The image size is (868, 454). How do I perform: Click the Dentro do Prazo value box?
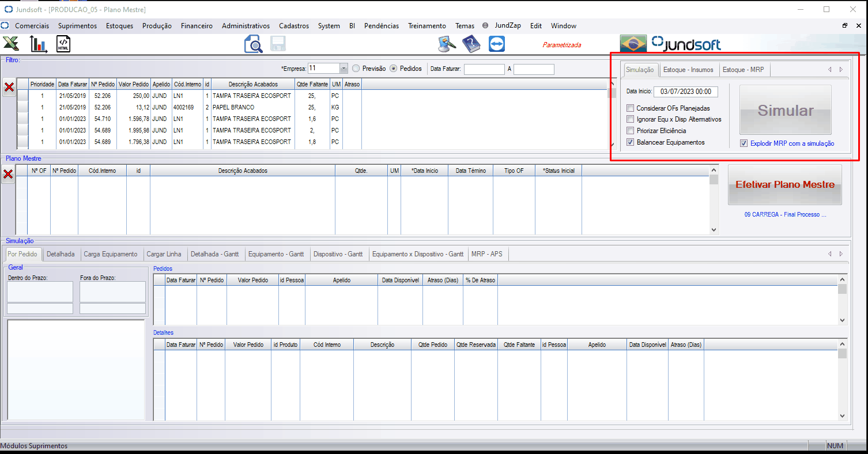(40, 292)
